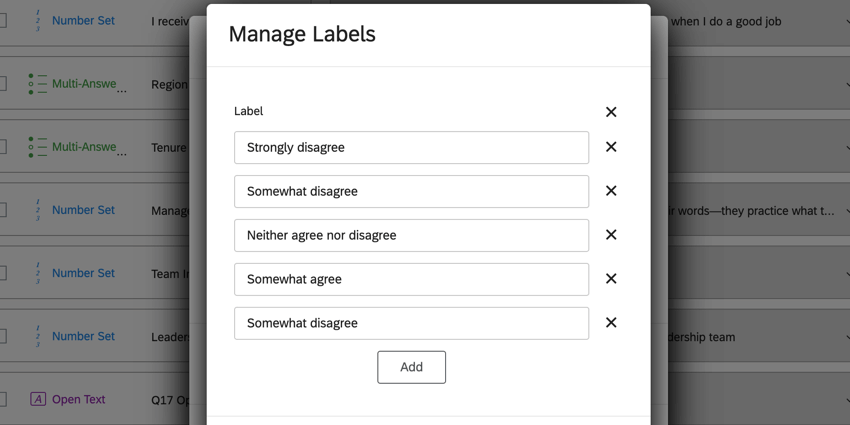
Task: Edit the Strongly disagree label field
Action: tap(411, 147)
